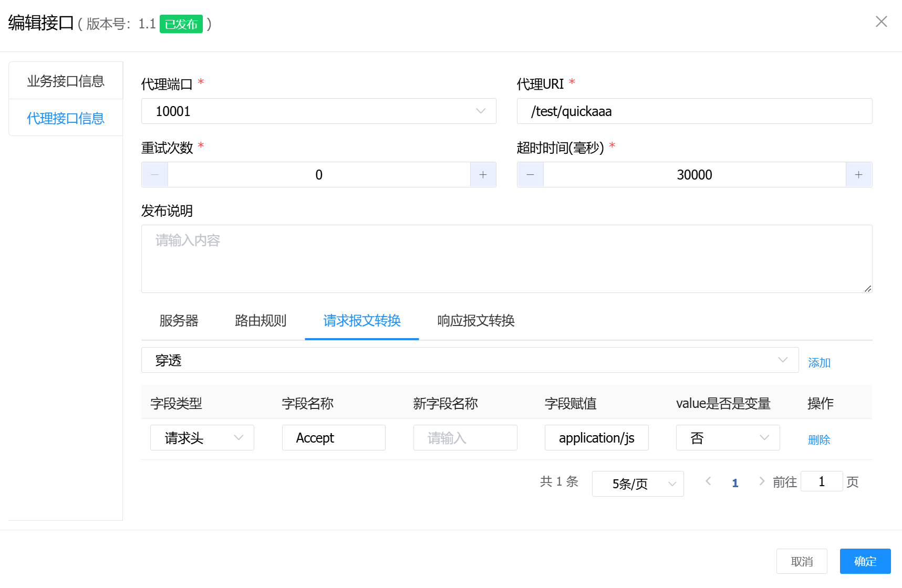Screen dimensions: 902x588
Task: Select 业务接口信息 in the sidebar
Action: point(66,81)
